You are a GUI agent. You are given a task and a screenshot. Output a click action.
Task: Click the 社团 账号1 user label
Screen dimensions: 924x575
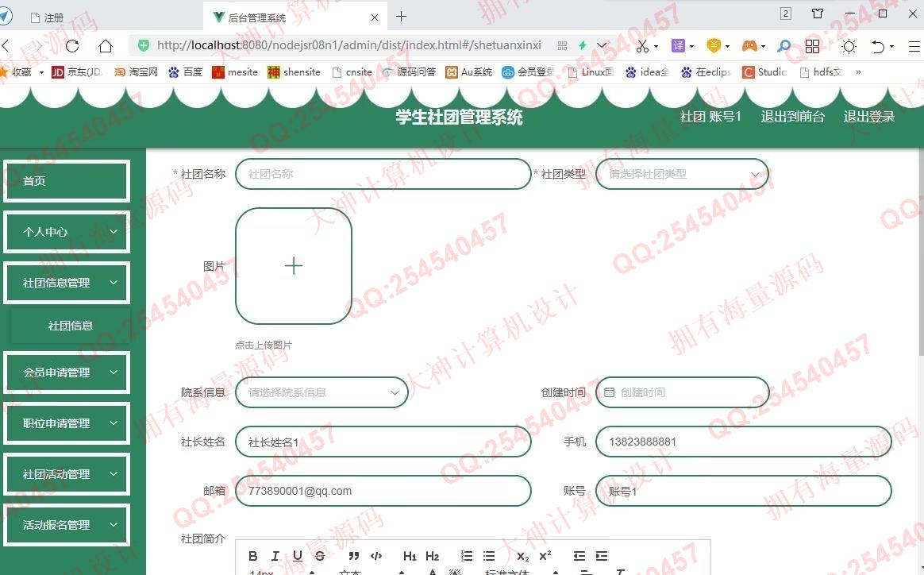710,117
